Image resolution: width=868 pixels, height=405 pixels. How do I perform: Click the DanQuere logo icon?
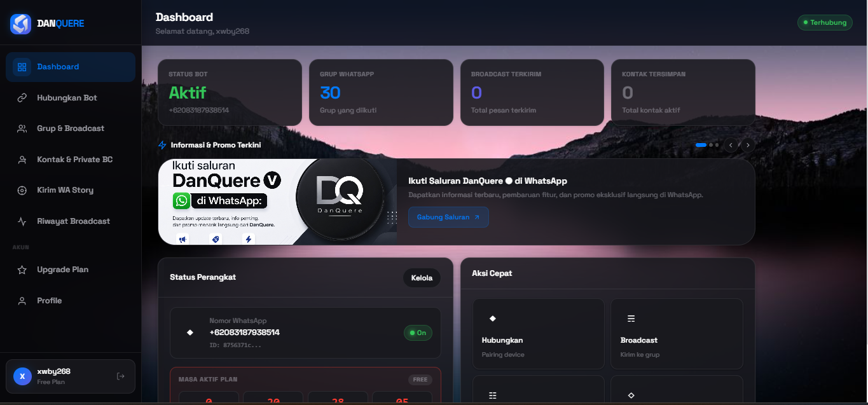tap(20, 24)
